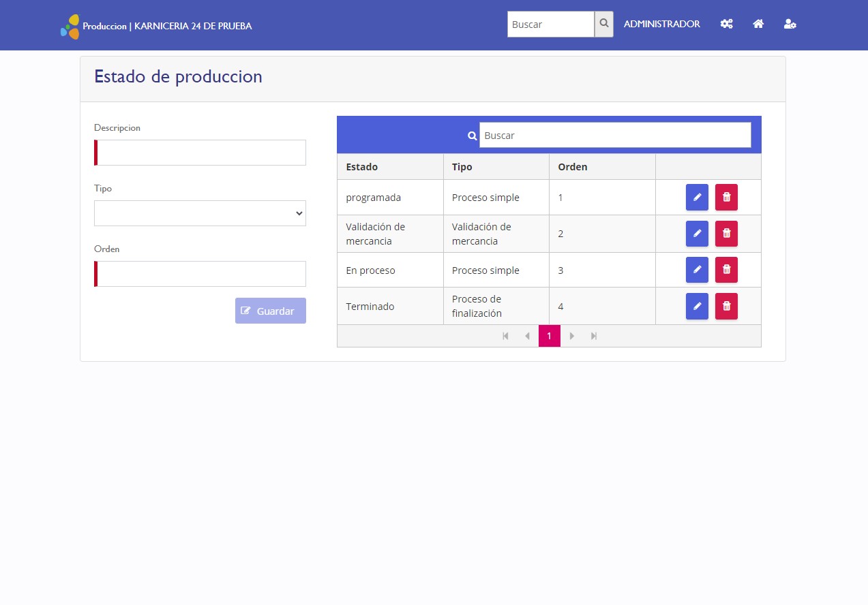Click the navbar search magnifier button

(603, 24)
